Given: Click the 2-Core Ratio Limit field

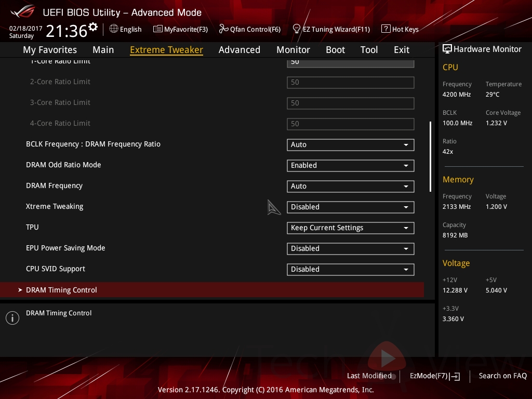Looking at the screenshot, I should [x=351, y=83].
